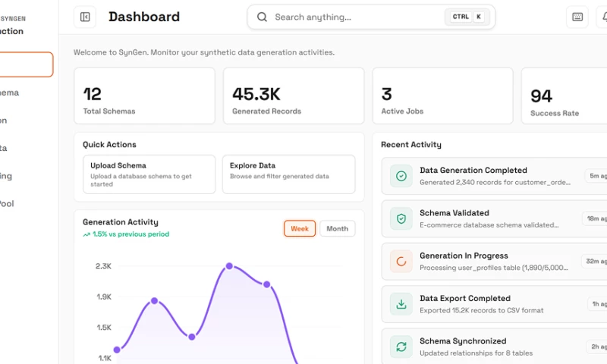Image resolution: width=607 pixels, height=364 pixels.
Task: Open the Explore Data quick action
Action: pos(289,174)
